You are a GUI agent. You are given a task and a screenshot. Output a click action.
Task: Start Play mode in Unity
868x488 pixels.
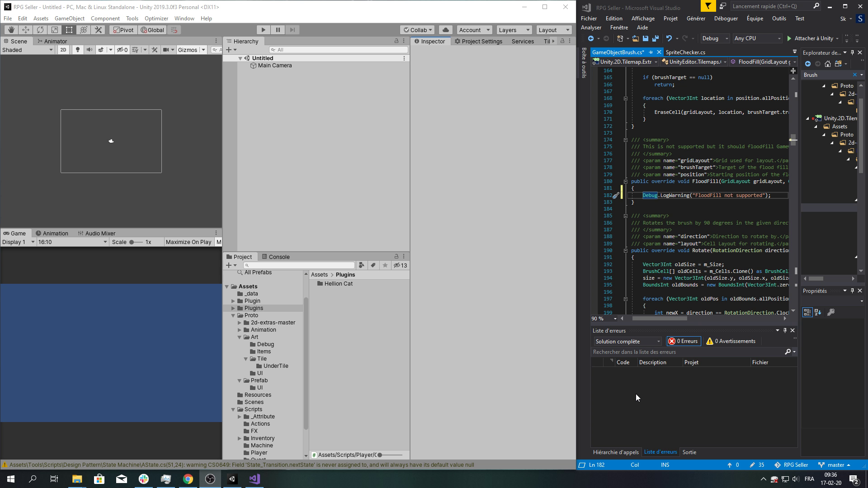click(263, 30)
